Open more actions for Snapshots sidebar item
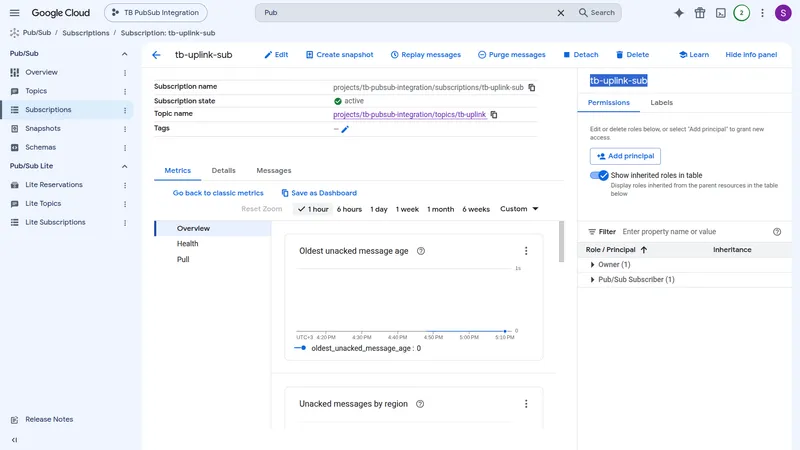800x450 pixels. 125,129
